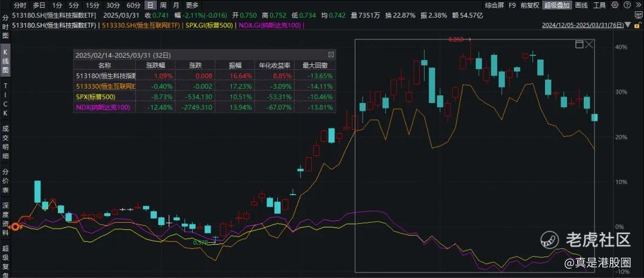Select the SPX(标普500) table row
This screenshot has width=644, height=278.
[205, 97]
